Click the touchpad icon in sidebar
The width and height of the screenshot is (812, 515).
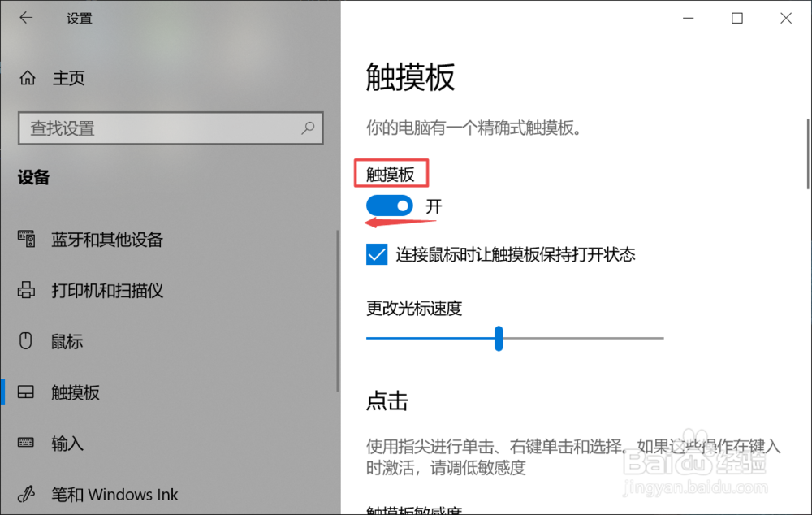tap(26, 392)
